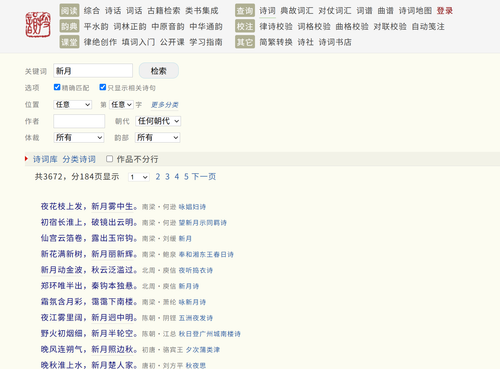Click the red triangle beside 诗词库
This screenshot has height=369, width=500.
pyautogui.click(x=26, y=159)
